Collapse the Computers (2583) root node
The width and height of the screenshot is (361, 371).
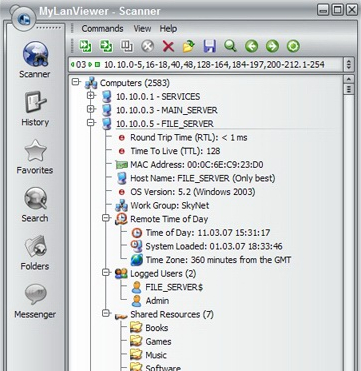76,82
